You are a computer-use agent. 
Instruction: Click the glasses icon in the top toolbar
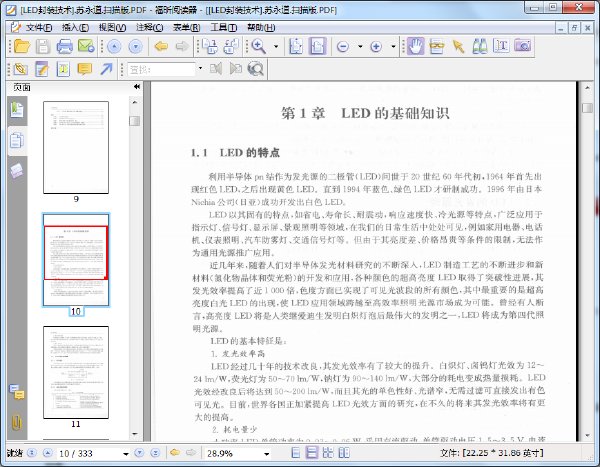(437, 46)
